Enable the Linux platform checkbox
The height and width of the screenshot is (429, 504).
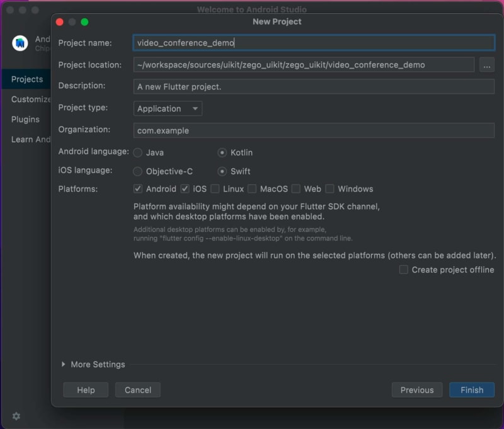pyautogui.click(x=215, y=188)
